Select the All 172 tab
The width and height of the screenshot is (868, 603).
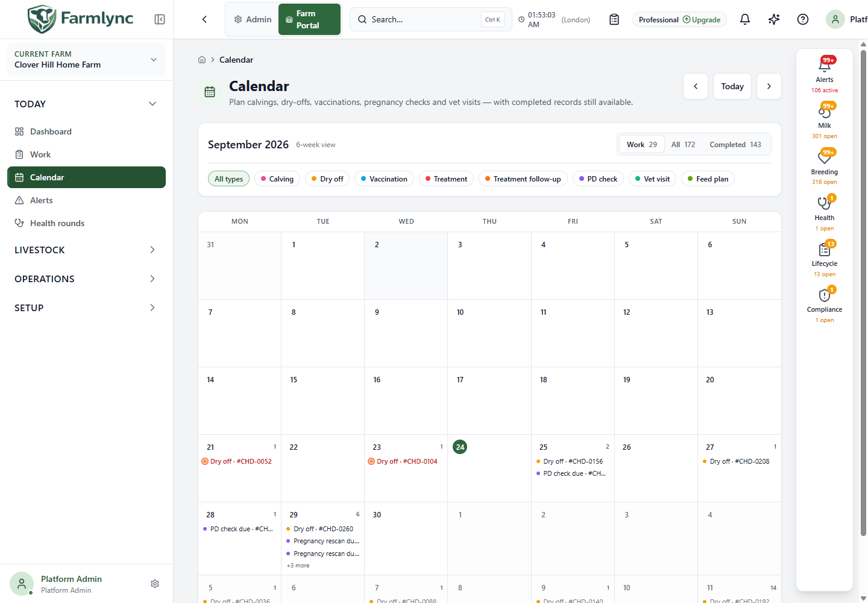point(683,145)
